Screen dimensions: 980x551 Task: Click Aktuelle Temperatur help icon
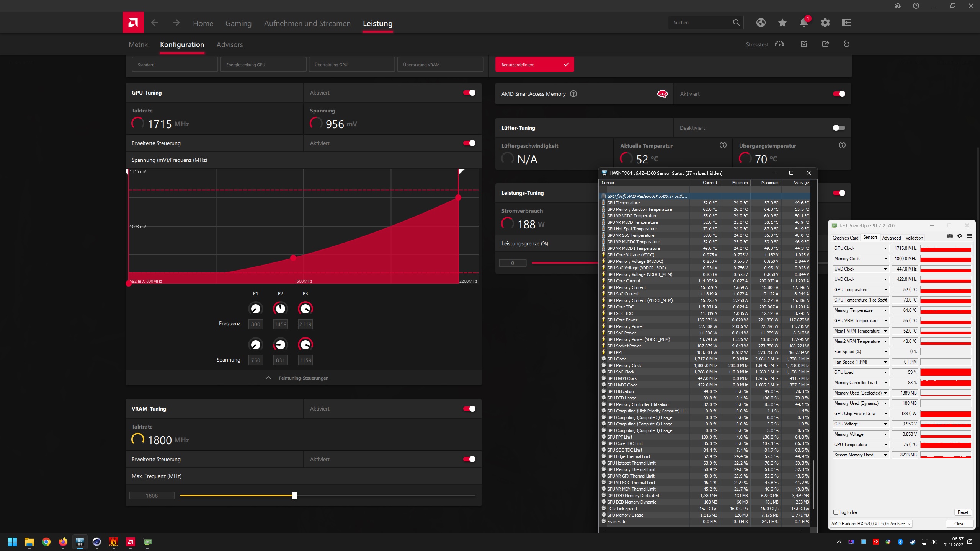point(723,145)
